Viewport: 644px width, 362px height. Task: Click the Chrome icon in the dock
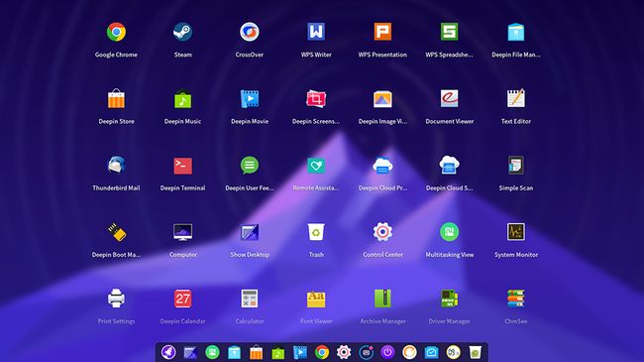click(322, 352)
